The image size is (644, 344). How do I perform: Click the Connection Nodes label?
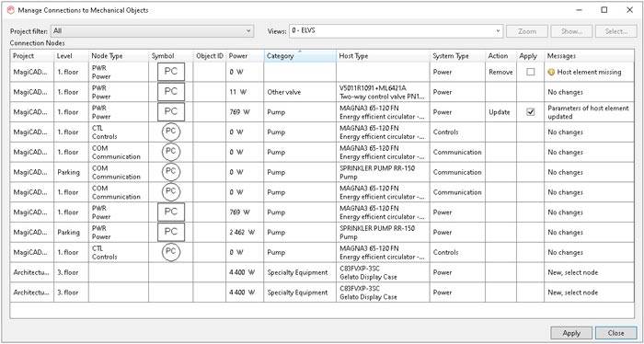pos(38,42)
